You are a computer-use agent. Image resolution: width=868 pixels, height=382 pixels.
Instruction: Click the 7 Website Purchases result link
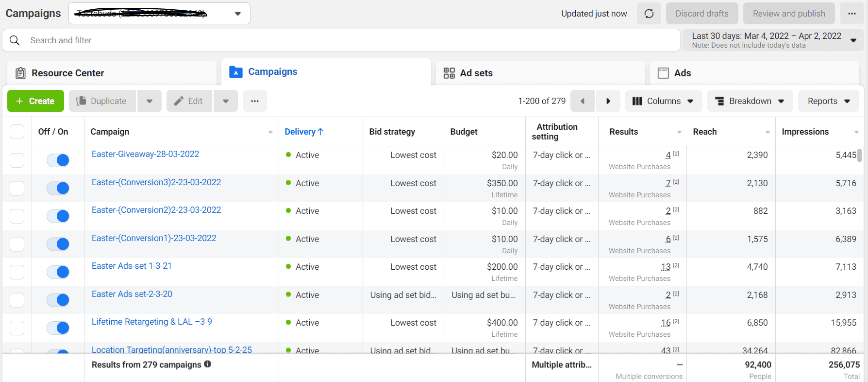click(x=668, y=183)
